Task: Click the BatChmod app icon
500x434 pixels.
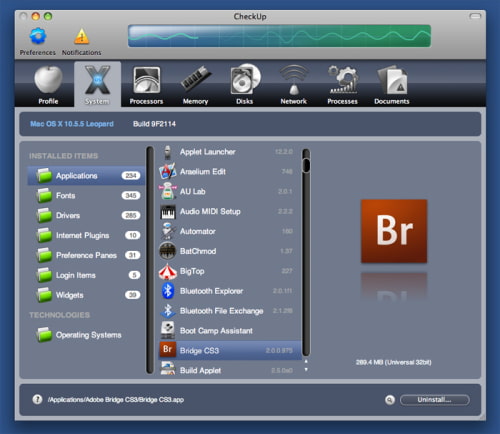Action: (x=168, y=251)
